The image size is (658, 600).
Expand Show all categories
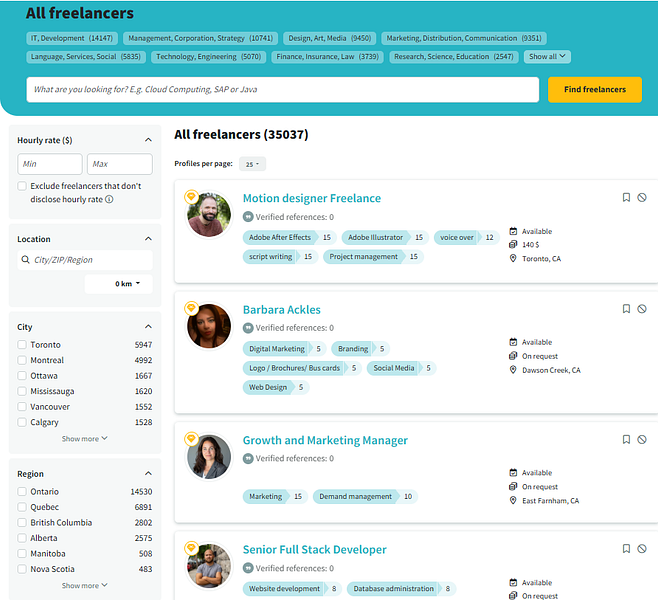click(547, 57)
